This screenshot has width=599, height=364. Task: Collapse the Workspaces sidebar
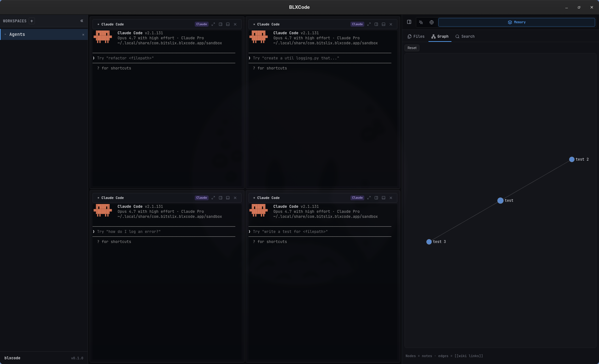click(82, 21)
